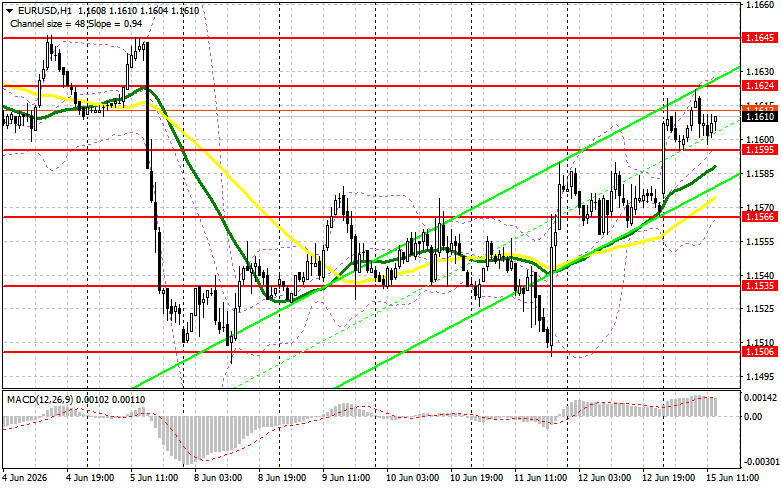The image size is (781, 489).
Task: Click the 1.1495 price axis label
Action: 760,376
